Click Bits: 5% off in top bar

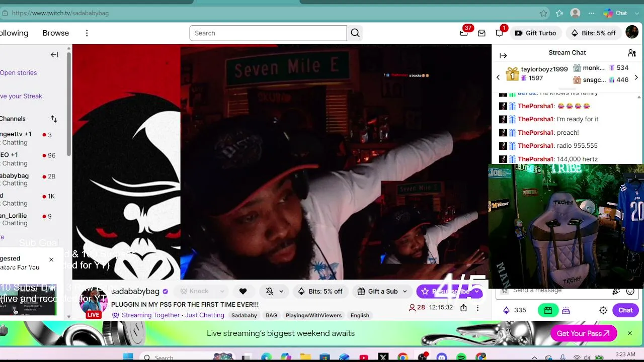593,33
